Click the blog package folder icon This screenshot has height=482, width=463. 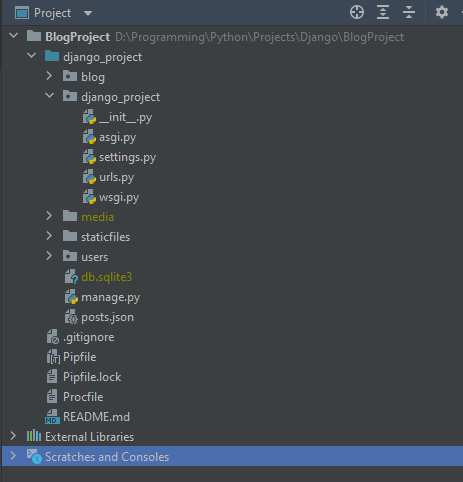click(x=70, y=76)
